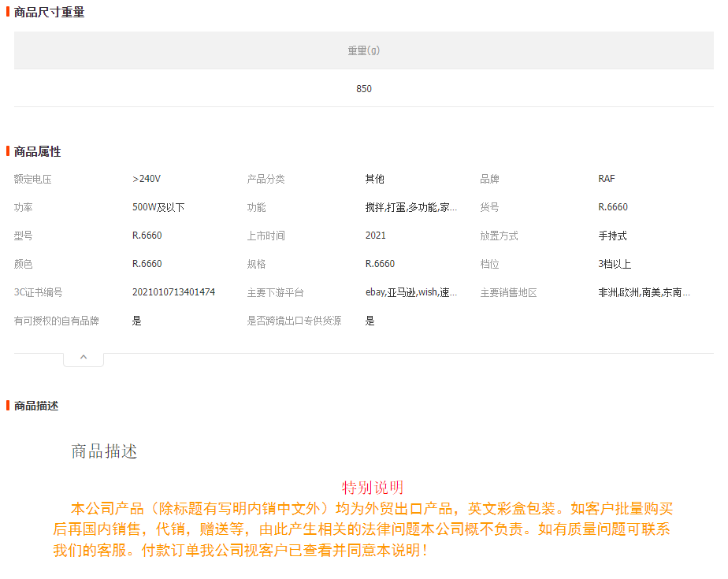Screen dimensions: 728x579
Task: Click the weight value 850
Action: click(363, 89)
